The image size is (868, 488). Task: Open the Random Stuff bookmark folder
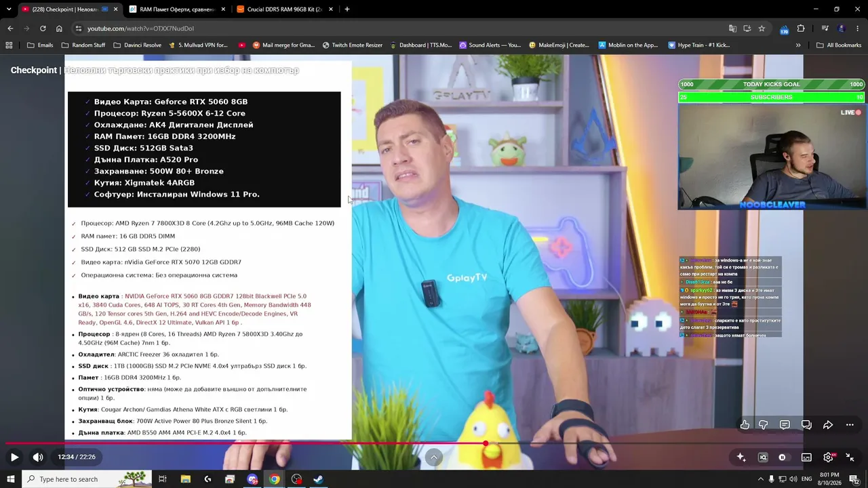click(83, 45)
